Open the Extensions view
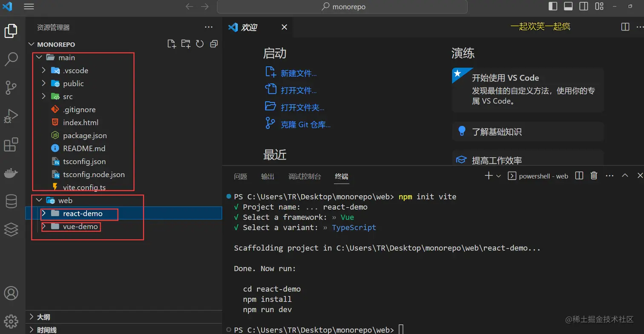This screenshot has width=644, height=334. click(11, 145)
